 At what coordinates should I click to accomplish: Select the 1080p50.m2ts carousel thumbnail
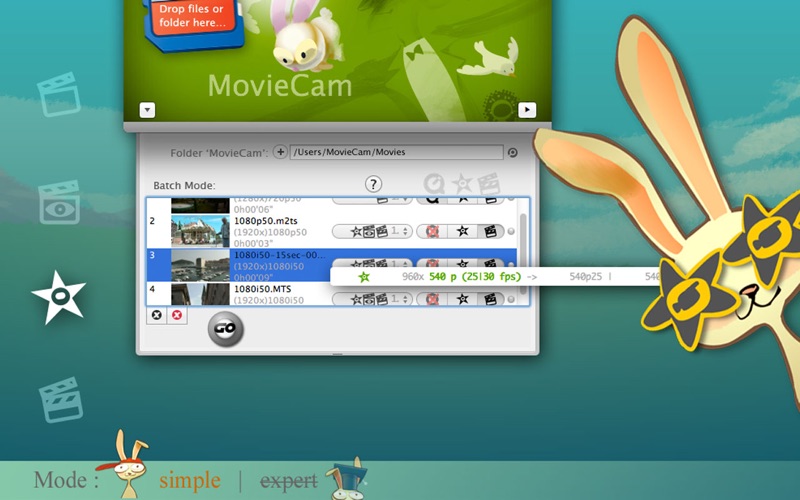pyautogui.click(x=200, y=231)
